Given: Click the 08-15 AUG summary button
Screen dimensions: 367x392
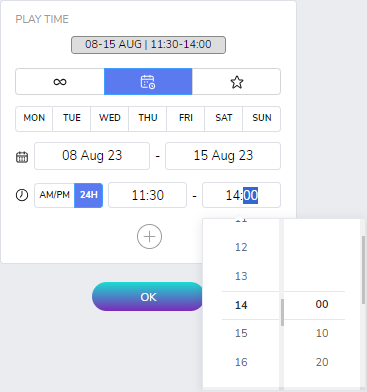Looking at the screenshot, I should tap(148, 45).
